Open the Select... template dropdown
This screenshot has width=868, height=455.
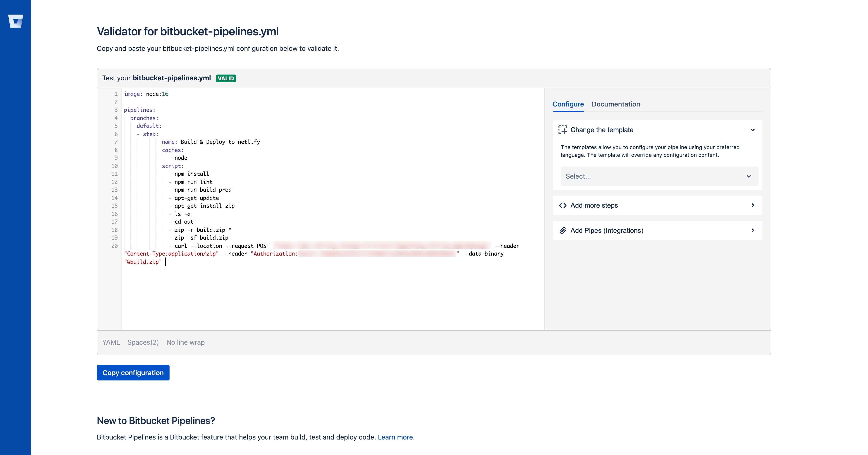[x=659, y=176]
